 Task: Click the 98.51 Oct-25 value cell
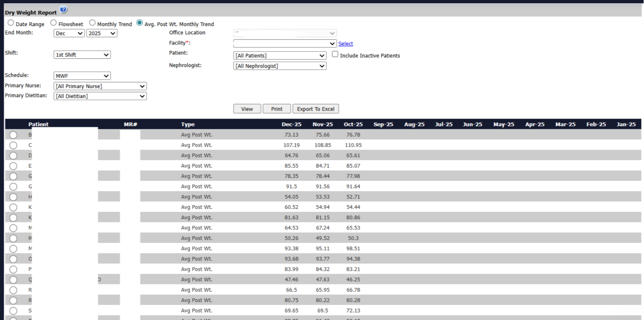(353, 249)
